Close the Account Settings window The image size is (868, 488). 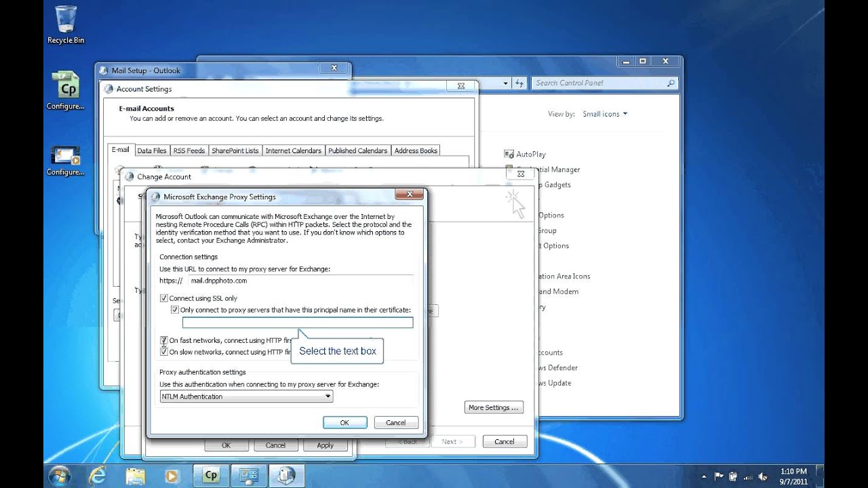(x=461, y=86)
